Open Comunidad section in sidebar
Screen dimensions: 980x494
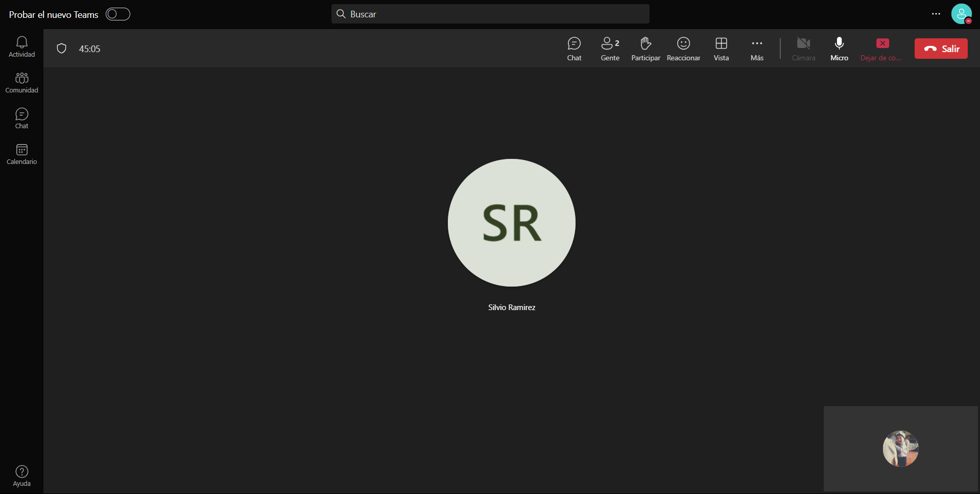click(21, 83)
